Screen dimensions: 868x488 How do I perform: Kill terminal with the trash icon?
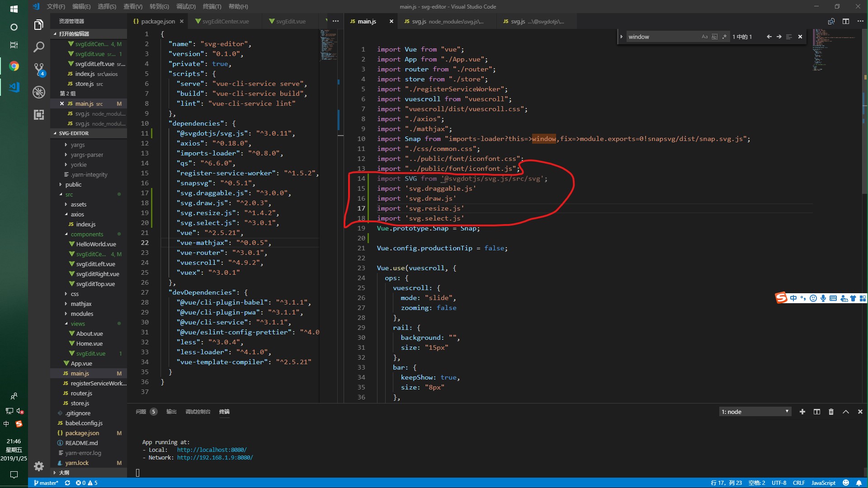[831, 412]
